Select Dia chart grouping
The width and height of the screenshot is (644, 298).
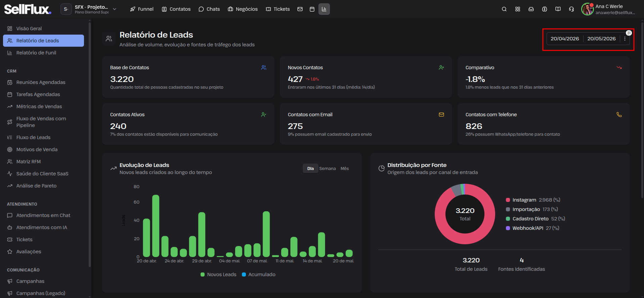[310, 168]
